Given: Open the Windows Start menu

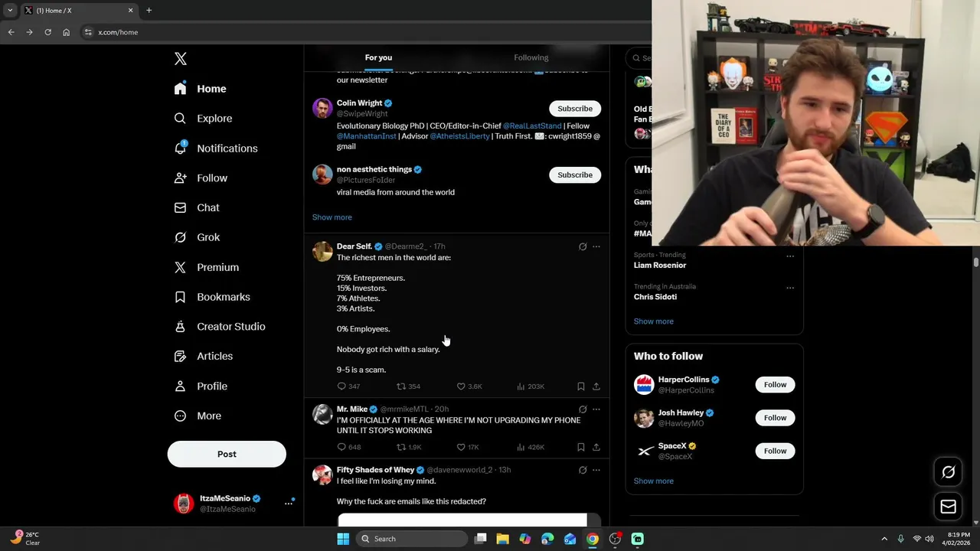Looking at the screenshot, I should pos(343,539).
